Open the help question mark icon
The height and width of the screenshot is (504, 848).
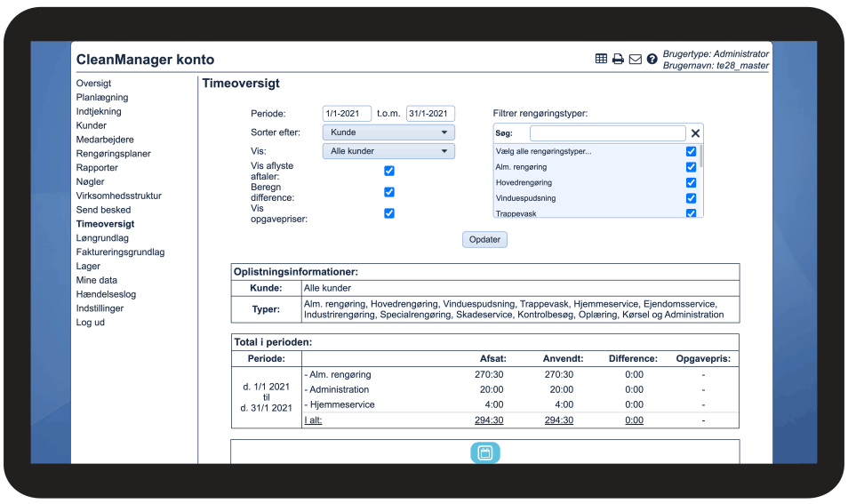pos(652,59)
